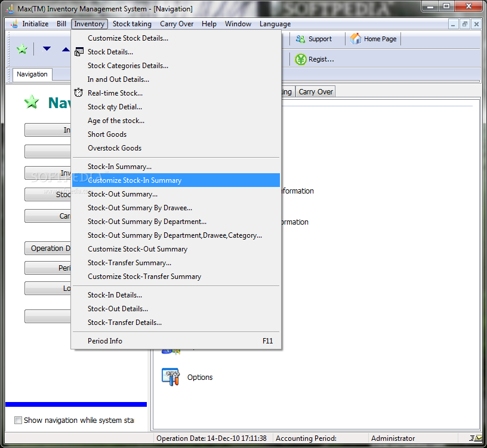Click the Stoc... navigation button
Image resolution: width=487 pixels, height=448 pixels.
coord(48,195)
